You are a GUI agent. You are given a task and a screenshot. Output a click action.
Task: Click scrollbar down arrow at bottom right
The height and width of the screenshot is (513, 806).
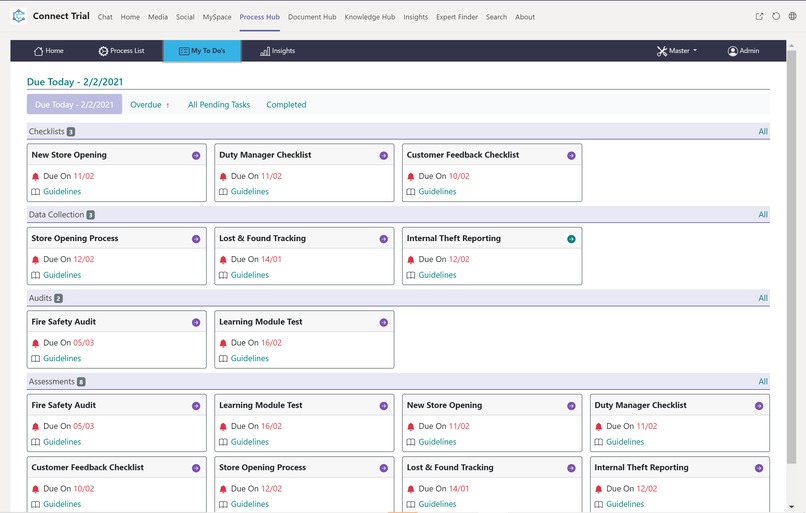pyautogui.click(x=791, y=507)
